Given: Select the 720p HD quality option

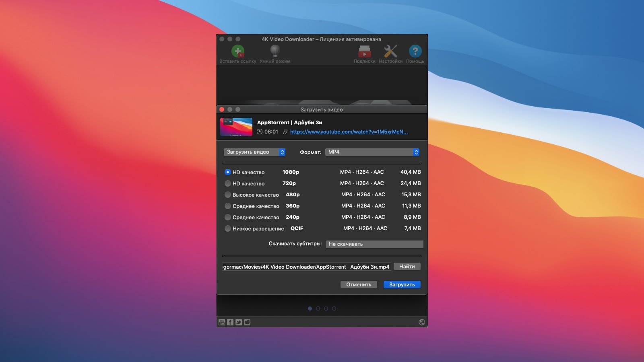Looking at the screenshot, I should (228, 183).
